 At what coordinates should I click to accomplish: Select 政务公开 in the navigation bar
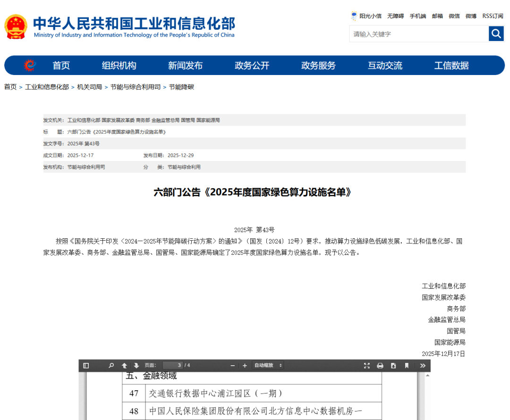tap(252, 65)
